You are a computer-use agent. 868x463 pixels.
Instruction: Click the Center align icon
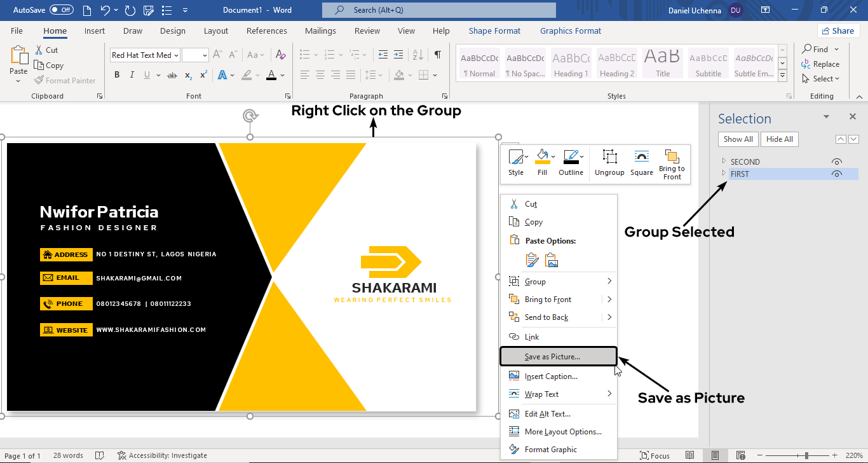pos(320,75)
